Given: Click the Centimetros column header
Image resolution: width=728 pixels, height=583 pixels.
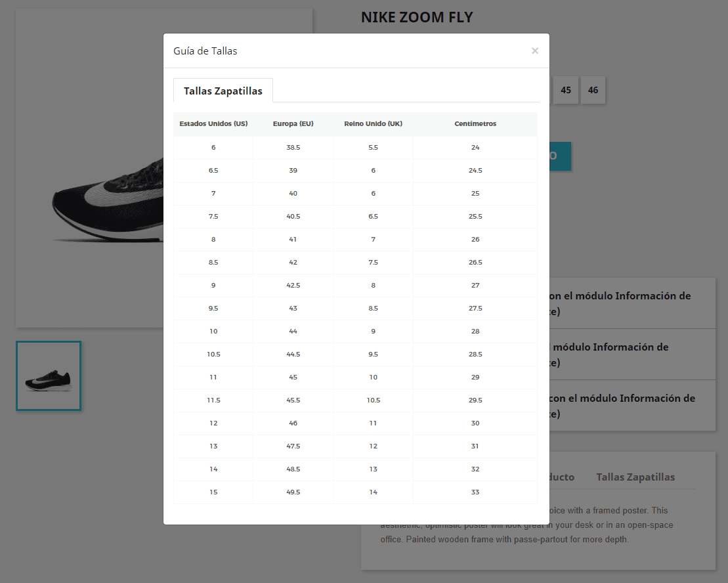Looking at the screenshot, I should click(475, 123).
